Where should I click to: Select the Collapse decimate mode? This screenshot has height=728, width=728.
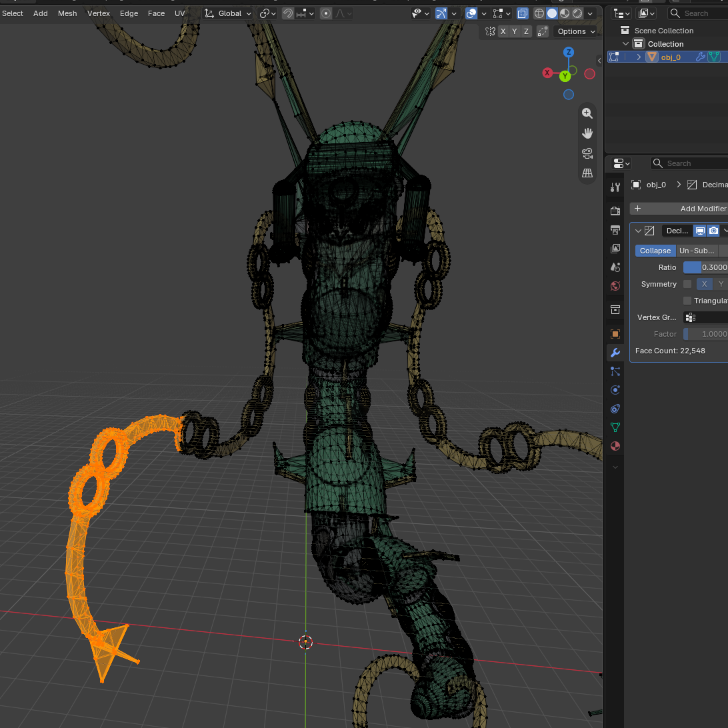655,251
